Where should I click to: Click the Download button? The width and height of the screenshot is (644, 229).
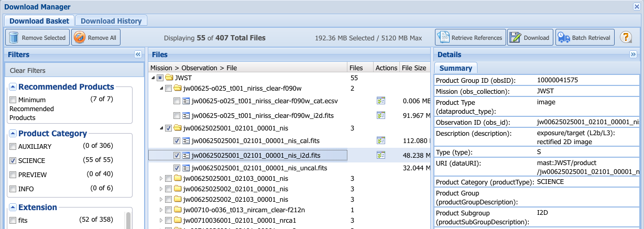pos(530,38)
